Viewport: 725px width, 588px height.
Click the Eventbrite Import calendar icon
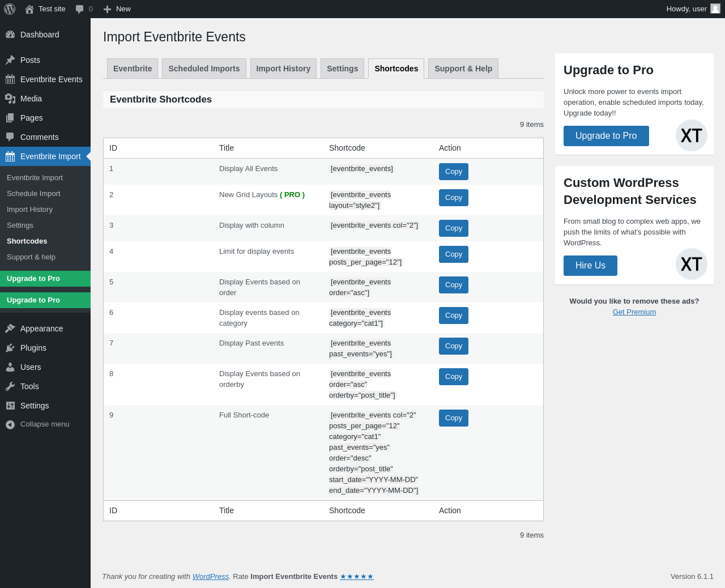click(x=10, y=156)
